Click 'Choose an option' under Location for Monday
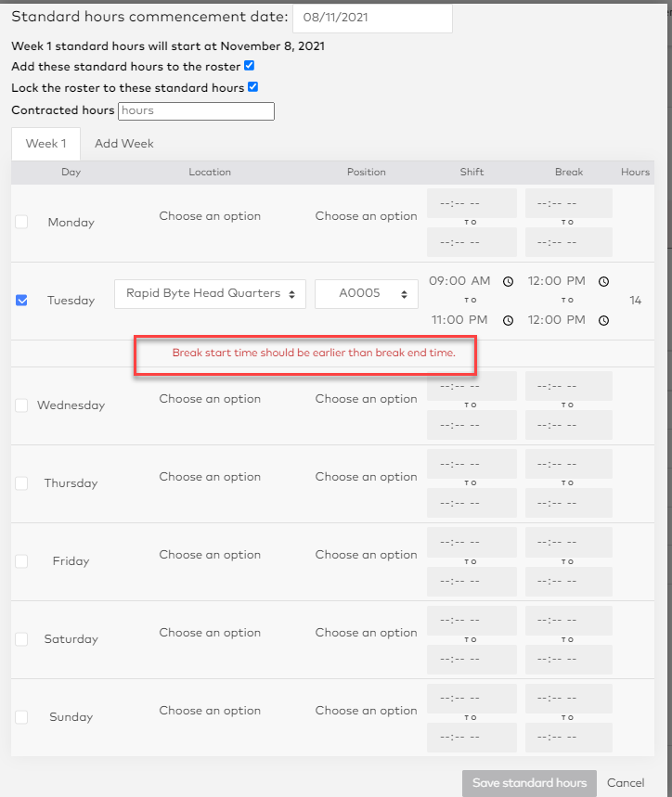The height and width of the screenshot is (797, 672). point(210,215)
